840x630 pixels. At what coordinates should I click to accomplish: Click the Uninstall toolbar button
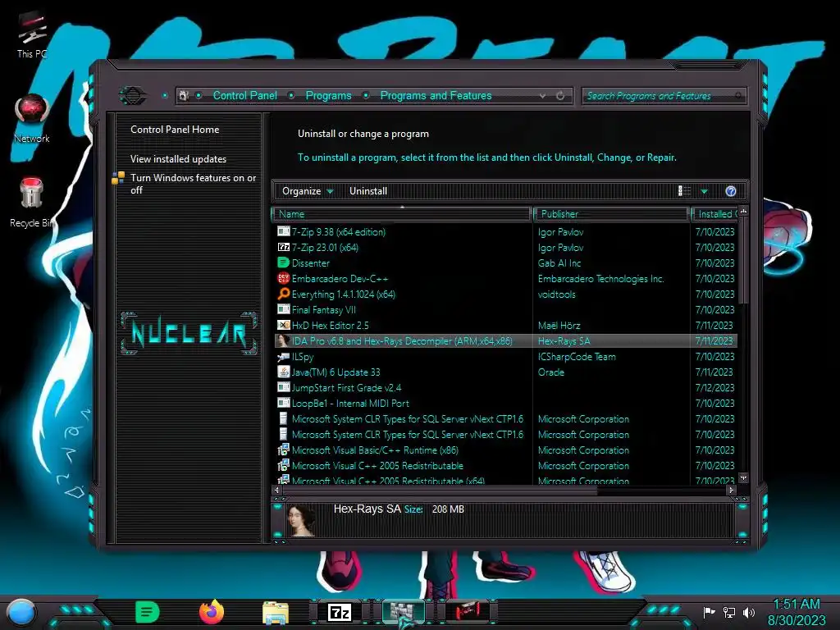(368, 191)
